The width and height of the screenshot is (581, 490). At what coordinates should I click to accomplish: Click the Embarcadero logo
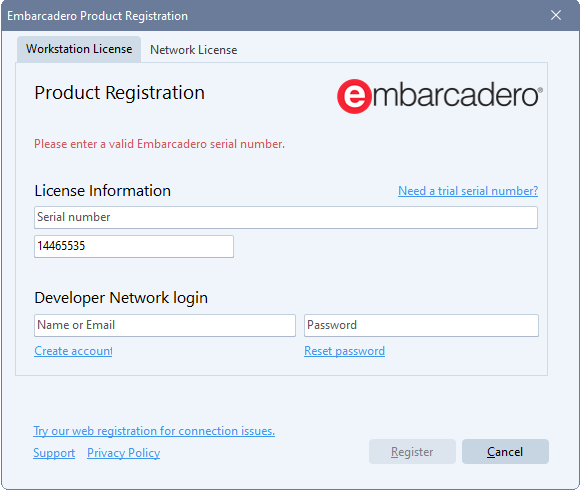point(440,96)
